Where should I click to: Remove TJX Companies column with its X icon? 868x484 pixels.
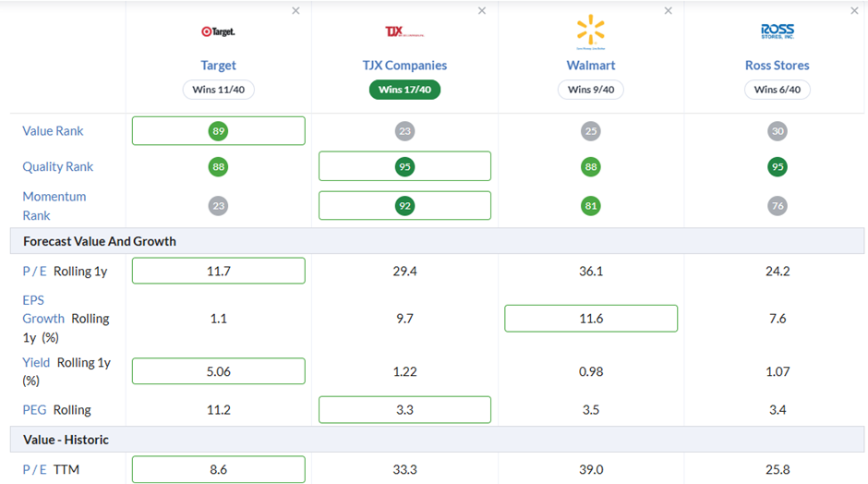(482, 10)
